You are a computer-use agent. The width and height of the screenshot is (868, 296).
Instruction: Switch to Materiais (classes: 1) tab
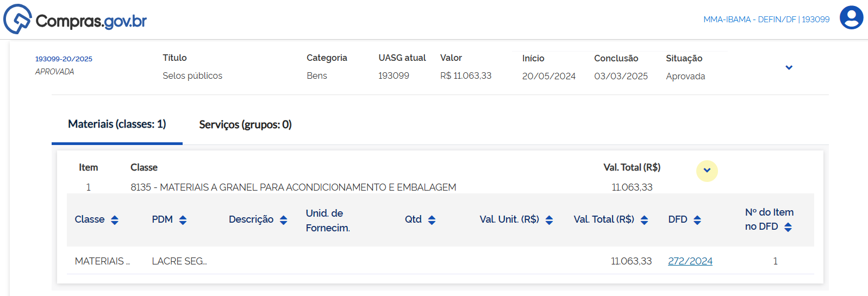(117, 124)
